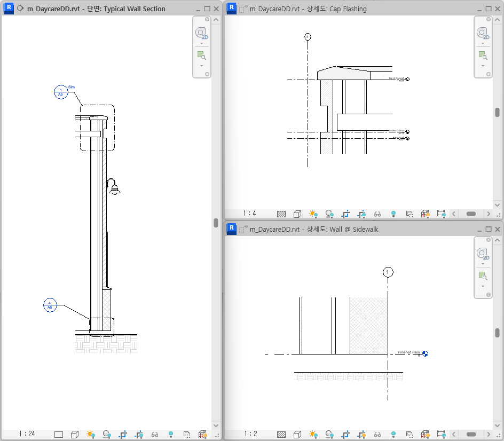
Task: Open Visual Style cube in Wall @ Sidewalk view
Action: tap(297, 435)
